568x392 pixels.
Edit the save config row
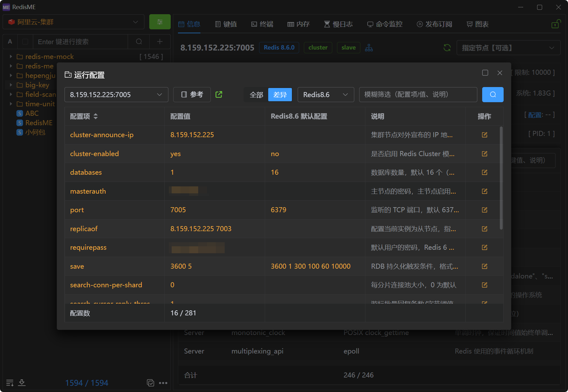(485, 266)
